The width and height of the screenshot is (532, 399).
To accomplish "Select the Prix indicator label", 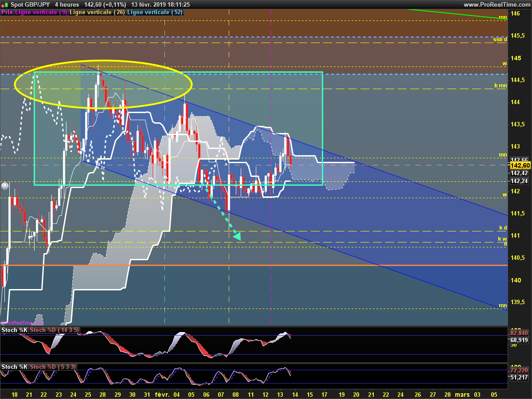I will pyautogui.click(x=7, y=12).
